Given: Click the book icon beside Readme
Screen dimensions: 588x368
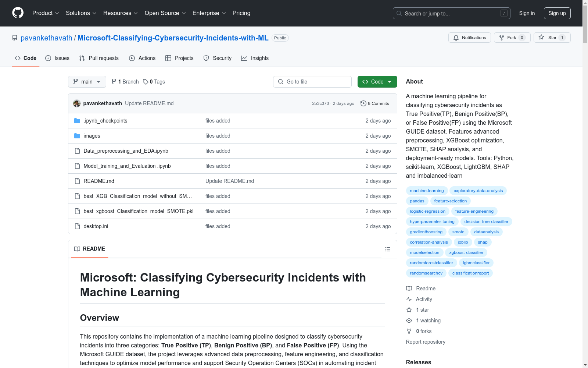Looking at the screenshot, I should point(409,289).
